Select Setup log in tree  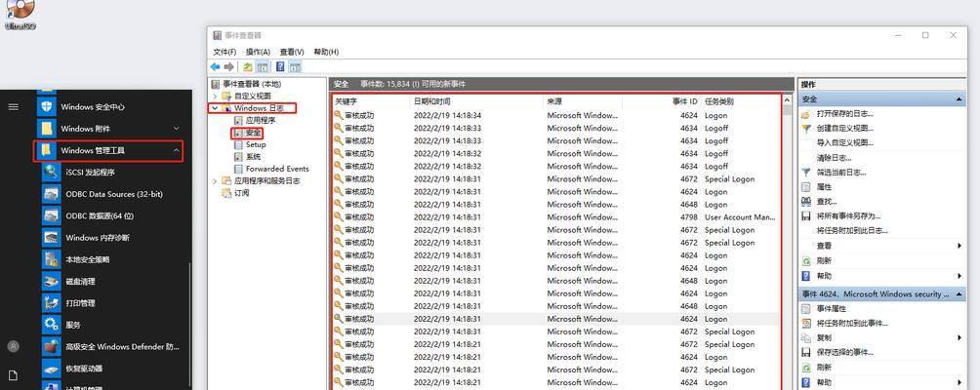(255, 144)
